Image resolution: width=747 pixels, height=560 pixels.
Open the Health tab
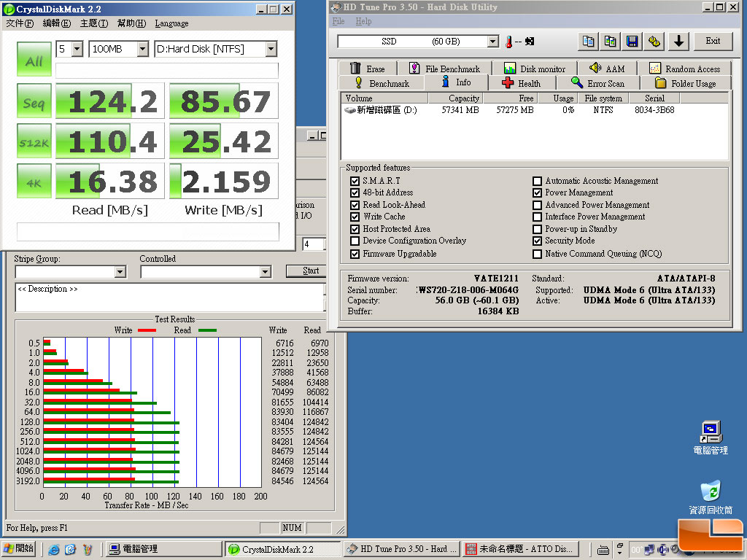click(522, 83)
